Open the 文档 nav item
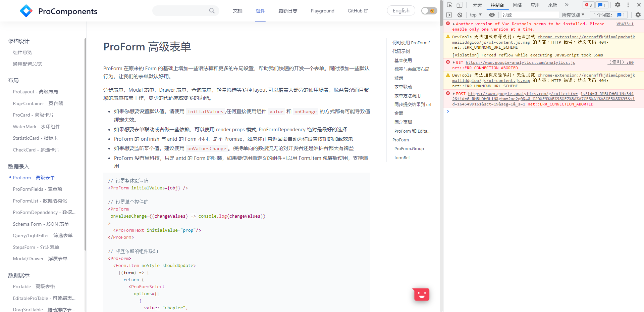 click(x=237, y=11)
